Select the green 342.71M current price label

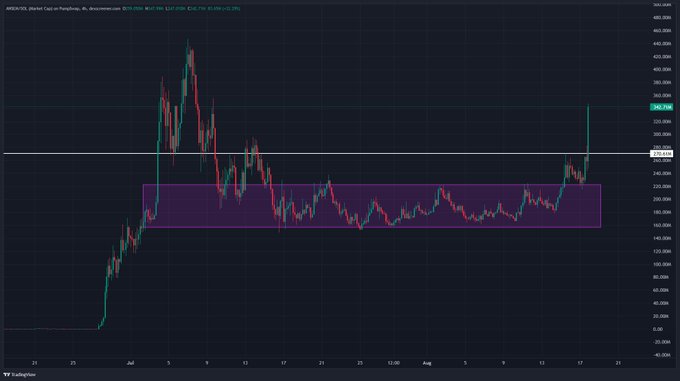tap(661, 107)
